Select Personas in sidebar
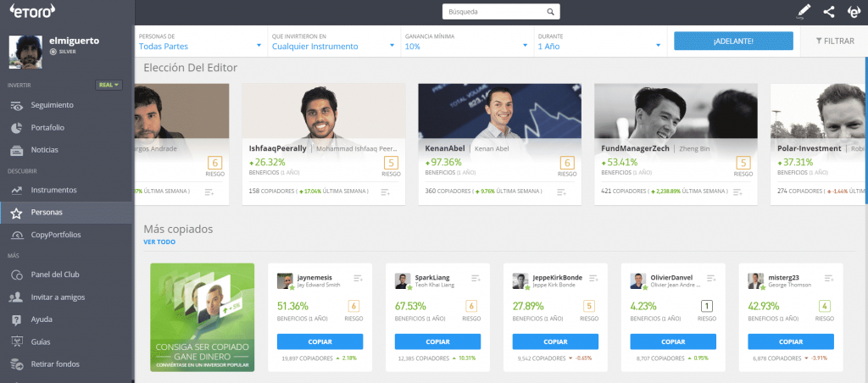Viewport: 868px width, 383px height. 67,213
